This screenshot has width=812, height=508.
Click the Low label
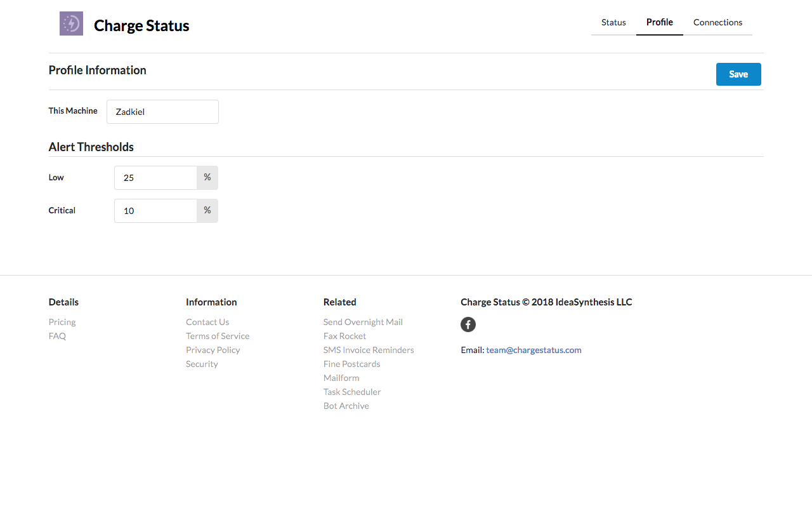(x=56, y=177)
